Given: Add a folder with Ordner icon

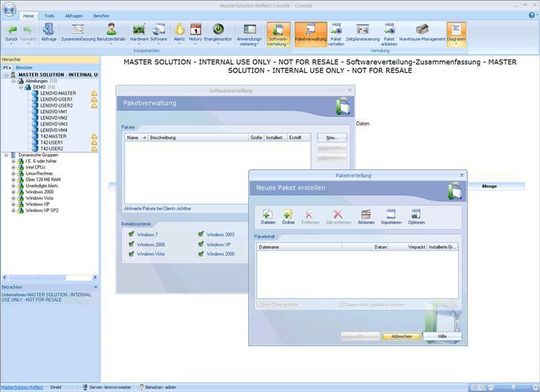Looking at the screenshot, I should pyautogui.click(x=288, y=217).
